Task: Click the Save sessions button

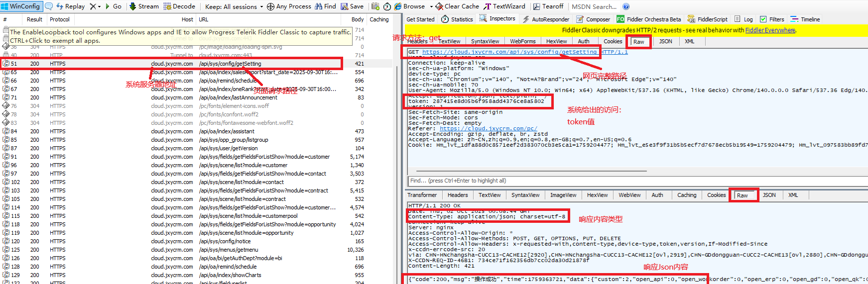Action: 352,6
